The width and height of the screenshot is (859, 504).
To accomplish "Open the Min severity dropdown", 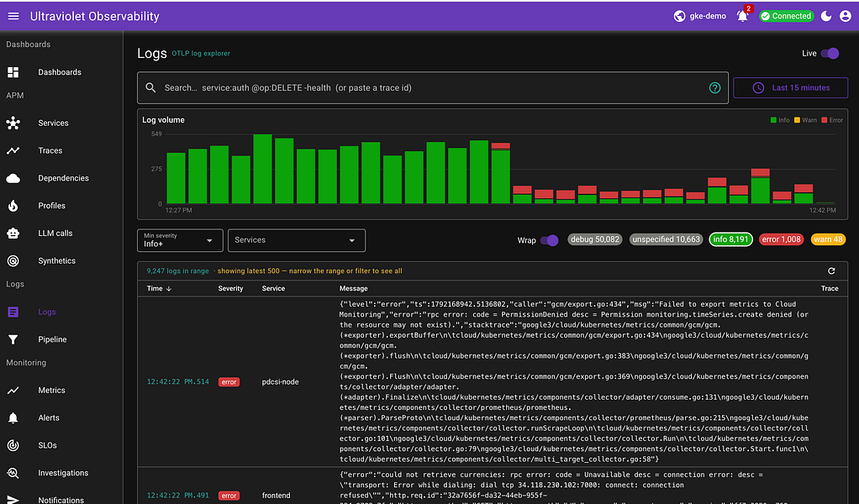I will 180,240.
